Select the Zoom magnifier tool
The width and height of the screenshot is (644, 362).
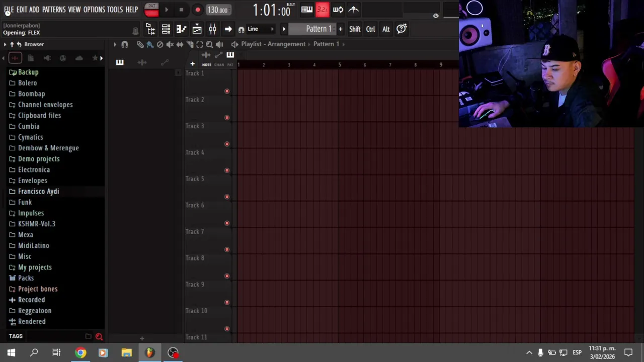point(209,44)
